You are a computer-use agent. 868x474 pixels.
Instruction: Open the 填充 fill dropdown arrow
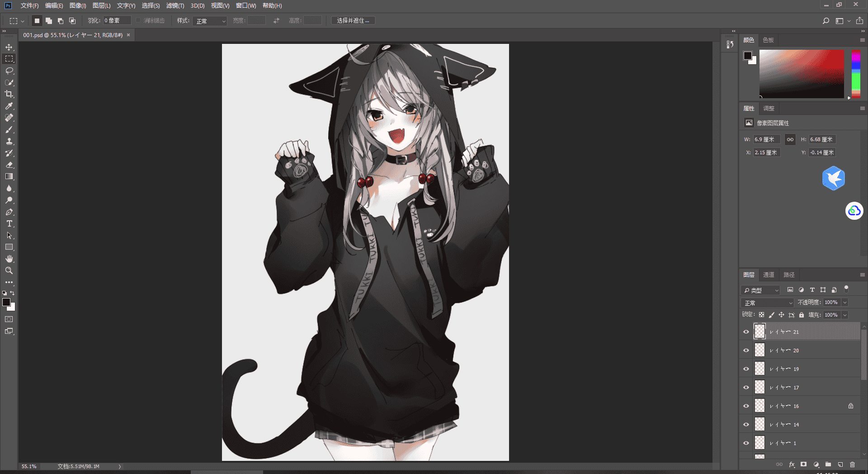(x=844, y=315)
